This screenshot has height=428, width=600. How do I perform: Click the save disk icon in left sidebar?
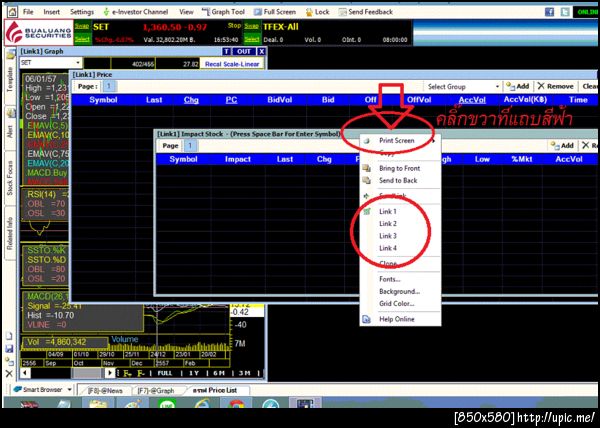[x=10, y=349]
